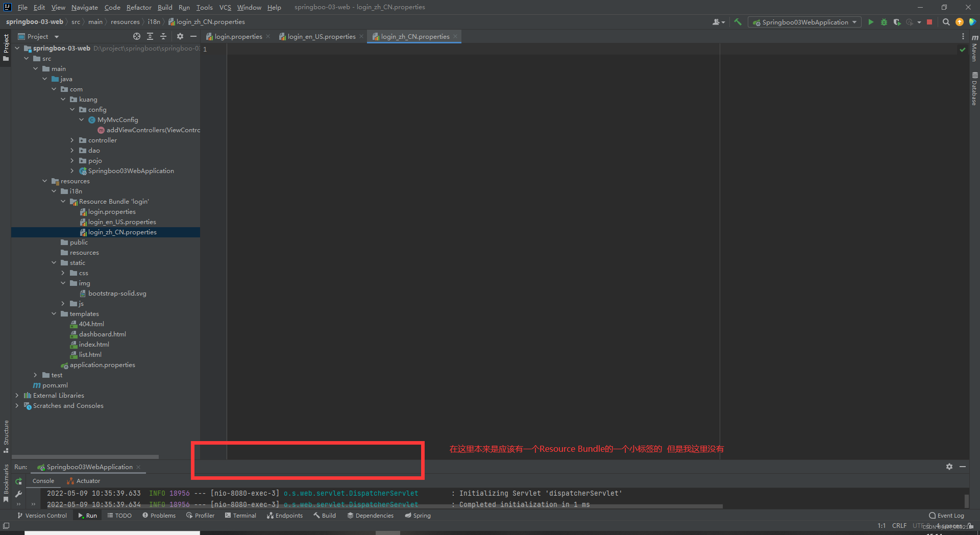Select application.properties file in tree
This screenshot has width=980, height=535.
102,364
